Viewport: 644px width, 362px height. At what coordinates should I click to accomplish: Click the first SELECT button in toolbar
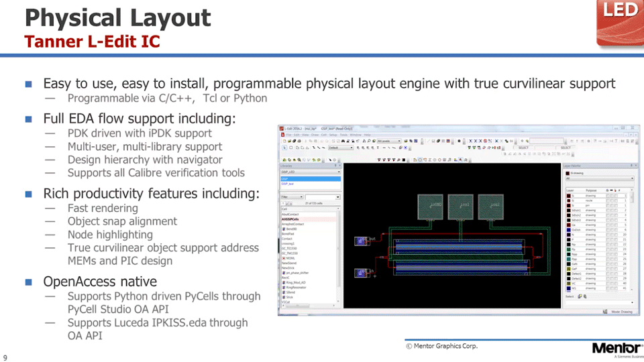coord(524,147)
